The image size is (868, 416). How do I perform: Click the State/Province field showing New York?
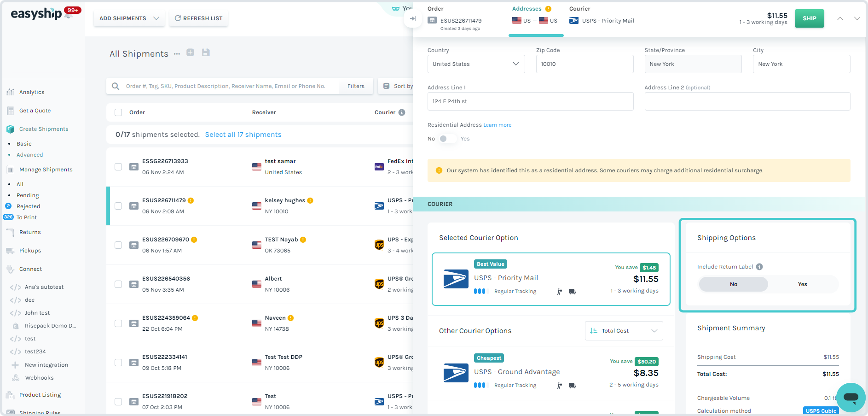click(693, 64)
